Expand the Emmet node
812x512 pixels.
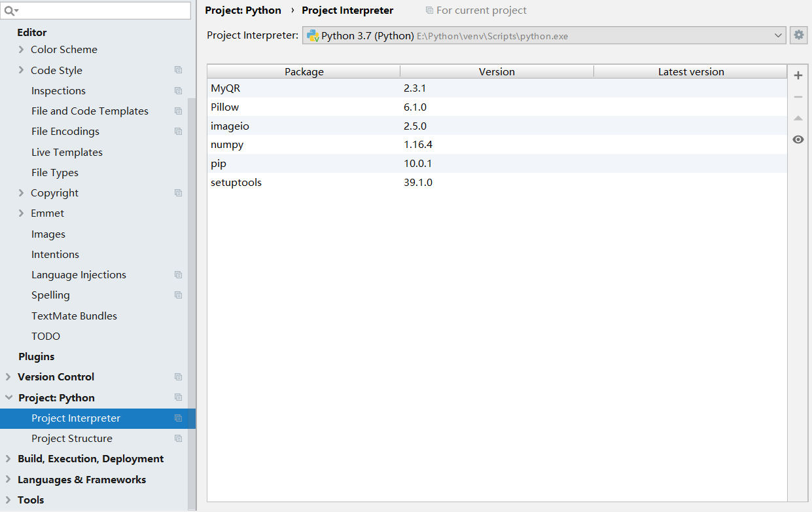click(21, 213)
